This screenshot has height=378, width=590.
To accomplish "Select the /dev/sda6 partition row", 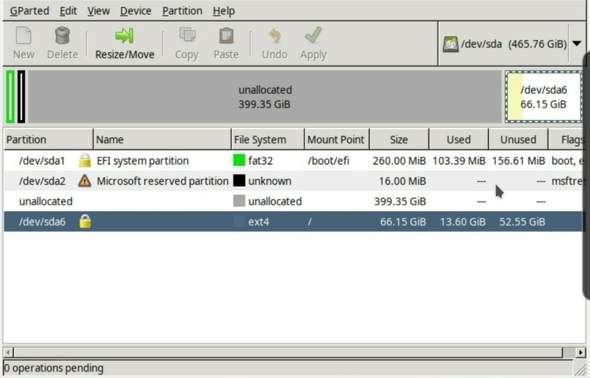I will (x=293, y=222).
